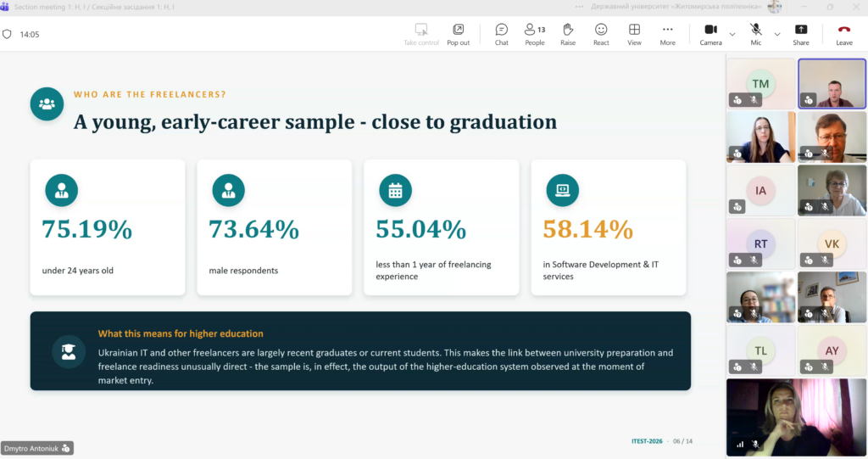Change the meeting View layout
This screenshot has height=459, width=868.
(x=634, y=35)
